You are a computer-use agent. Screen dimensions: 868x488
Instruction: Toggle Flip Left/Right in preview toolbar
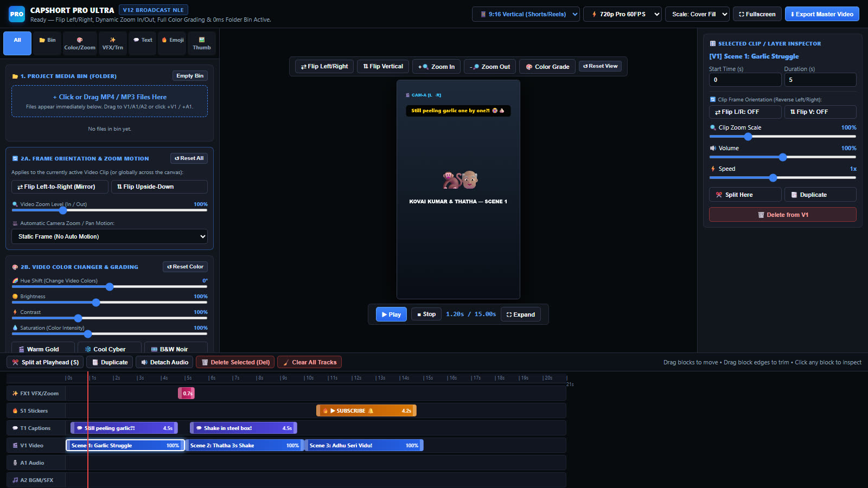tap(324, 66)
